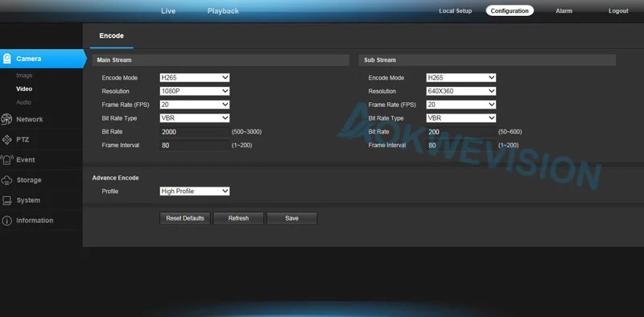This screenshot has height=317, width=644.
Task: Focus the Main Stream Bit Rate field
Action: click(195, 132)
